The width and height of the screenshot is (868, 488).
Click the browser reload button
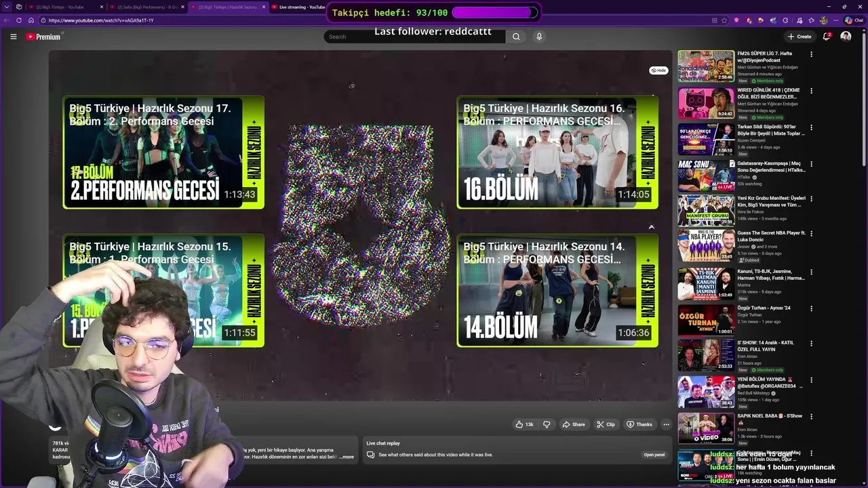(19, 20)
